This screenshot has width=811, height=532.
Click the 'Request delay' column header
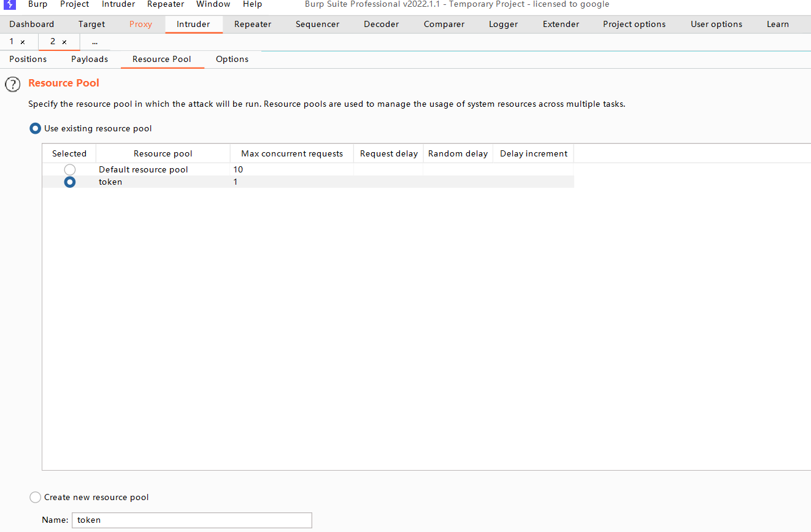click(x=389, y=153)
